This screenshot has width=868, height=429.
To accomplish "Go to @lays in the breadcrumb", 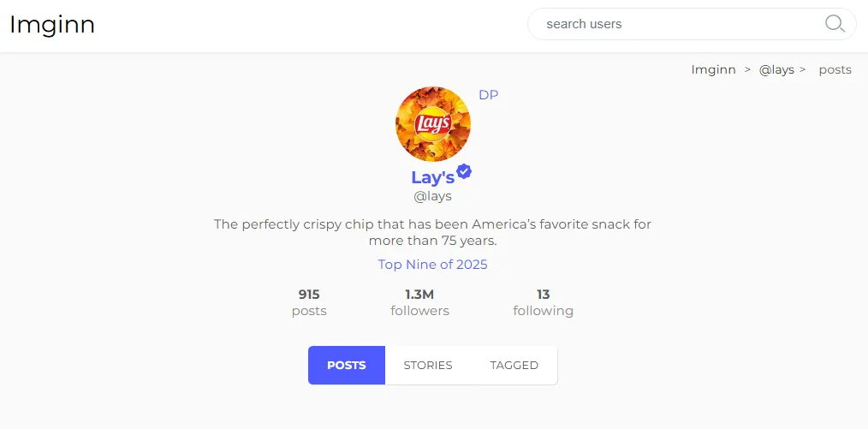I will coord(776,70).
